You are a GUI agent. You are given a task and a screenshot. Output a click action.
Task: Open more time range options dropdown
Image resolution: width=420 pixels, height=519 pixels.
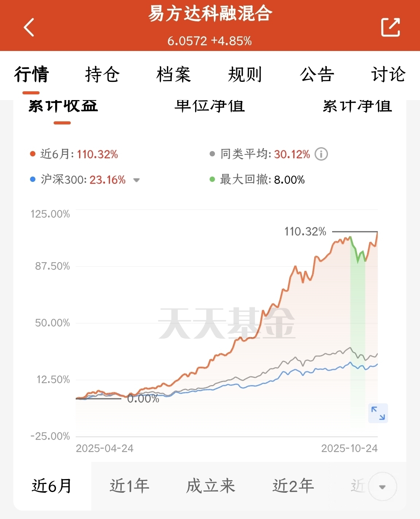click(382, 487)
